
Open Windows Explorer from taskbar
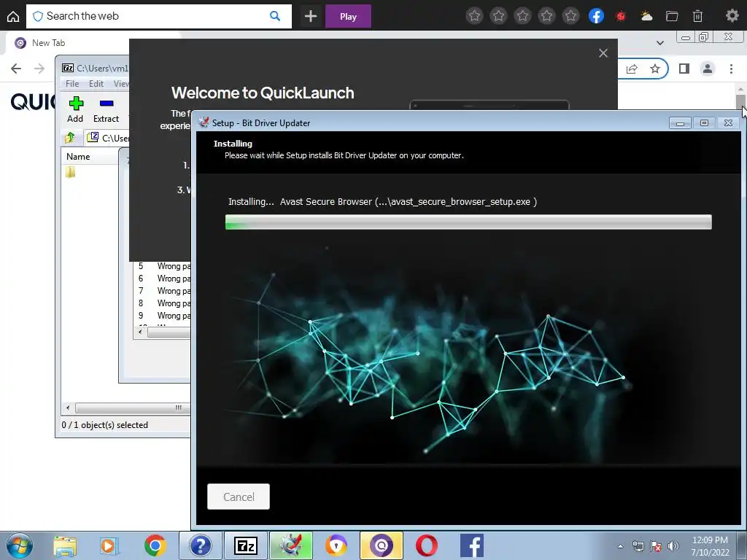pyautogui.click(x=65, y=545)
